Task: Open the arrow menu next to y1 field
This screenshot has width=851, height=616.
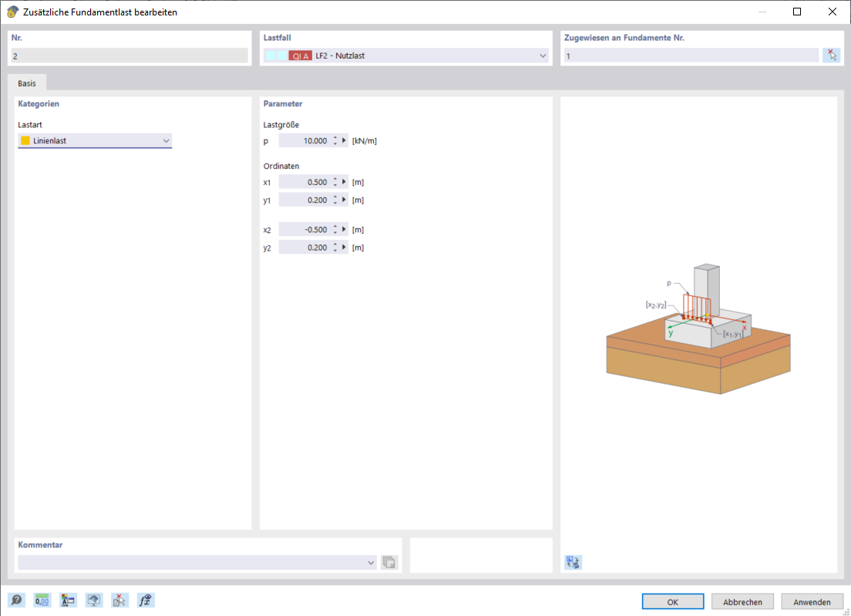Action: [344, 200]
